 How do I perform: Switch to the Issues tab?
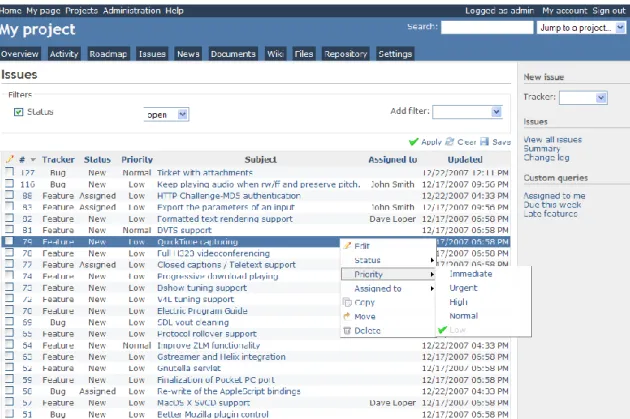point(152,54)
